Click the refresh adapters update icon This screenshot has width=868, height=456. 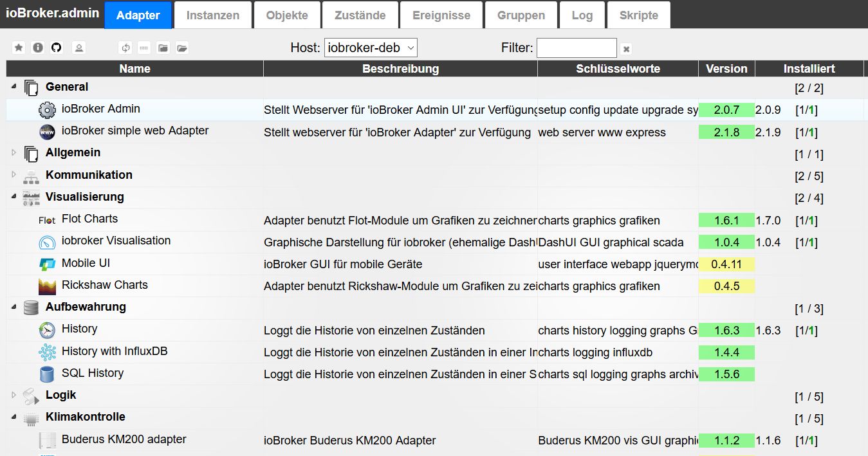pos(125,48)
